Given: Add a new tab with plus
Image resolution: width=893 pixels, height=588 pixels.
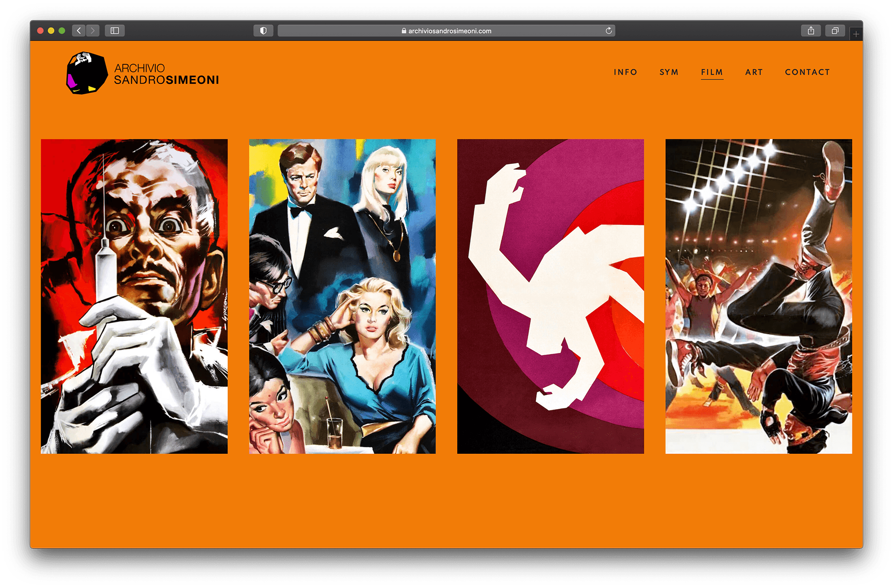Looking at the screenshot, I should click(x=856, y=33).
